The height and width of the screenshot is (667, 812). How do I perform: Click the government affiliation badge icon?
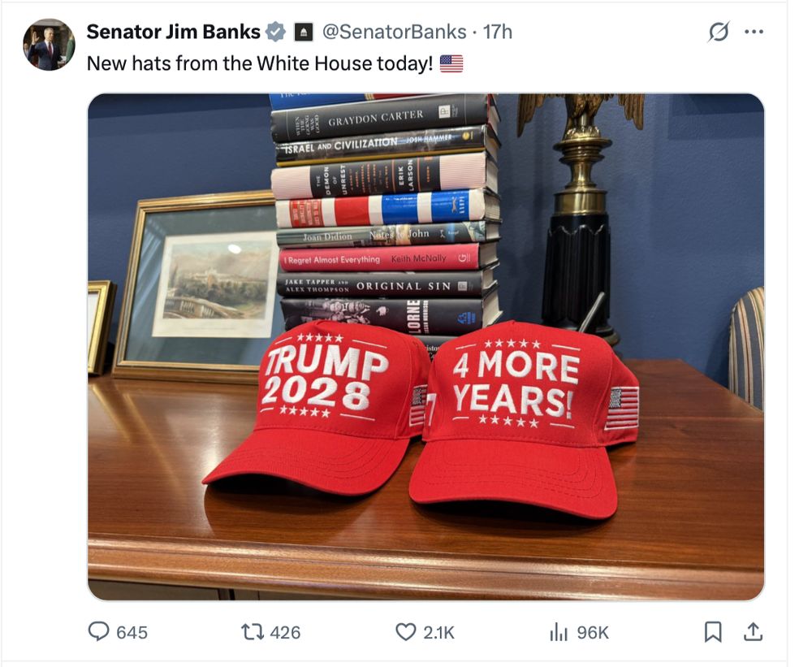pyautogui.click(x=304, y=32)
